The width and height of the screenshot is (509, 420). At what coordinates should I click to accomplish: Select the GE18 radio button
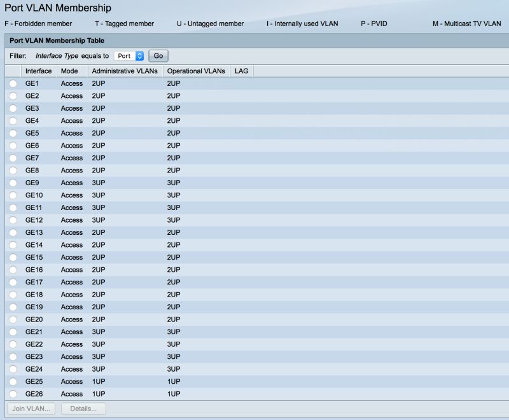point(13,295)
